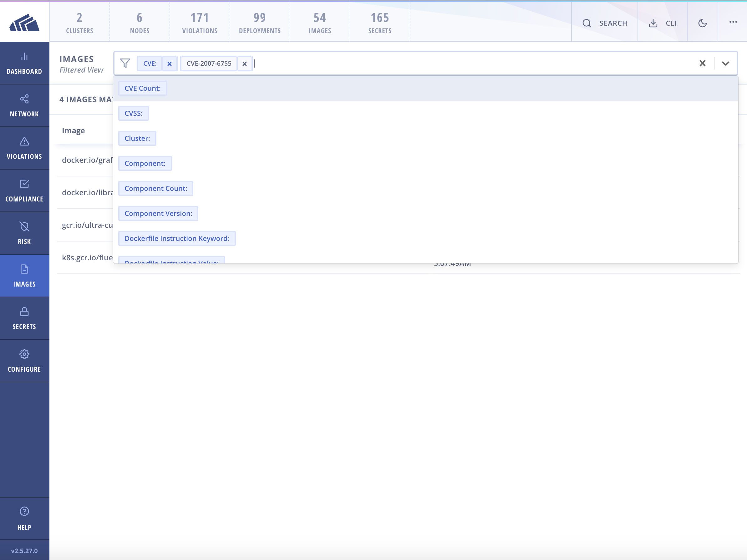This screenshot has height=560, width=747.
Task: Click the StackRox logo icon
Action: tap(24, 23)
